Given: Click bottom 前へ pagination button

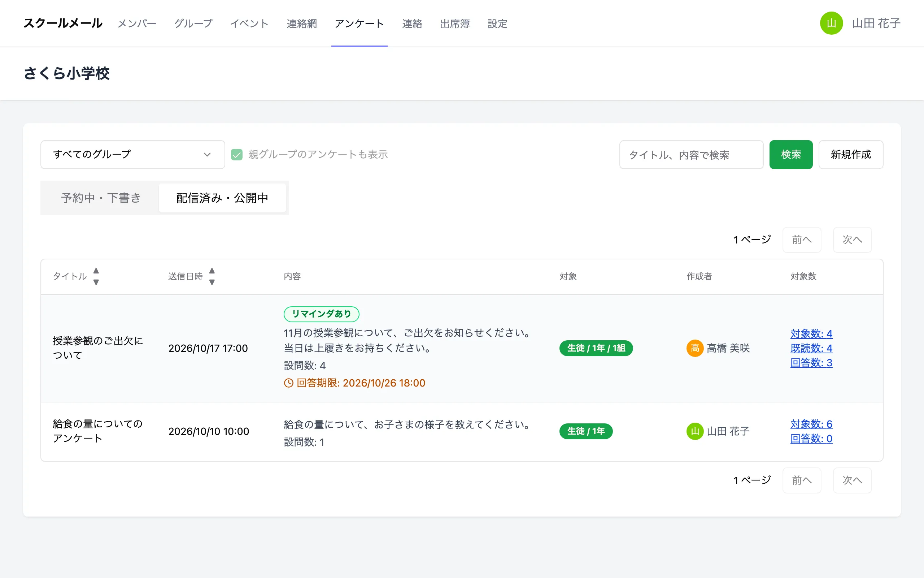Looking at the screenshot, I should coord(802,480).
